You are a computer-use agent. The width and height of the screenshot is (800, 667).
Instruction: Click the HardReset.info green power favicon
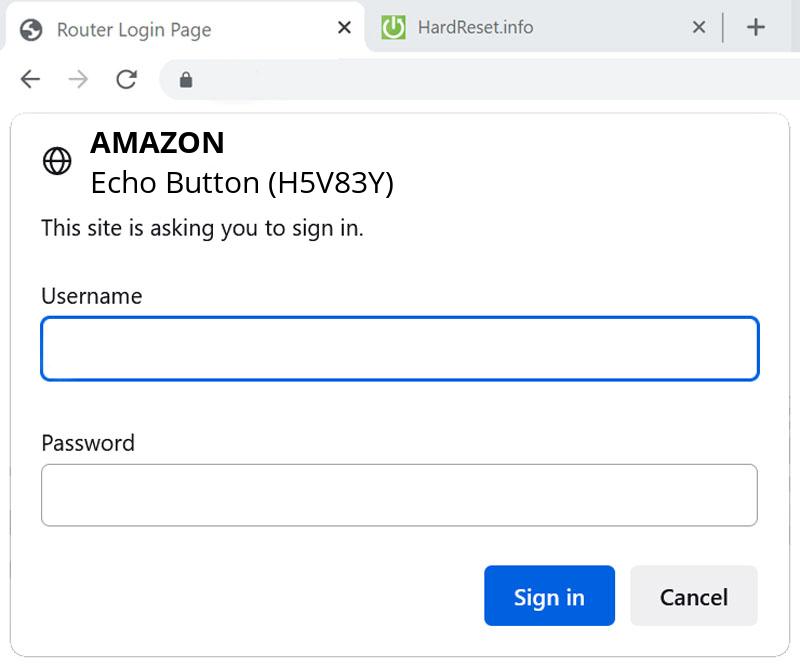394,28
